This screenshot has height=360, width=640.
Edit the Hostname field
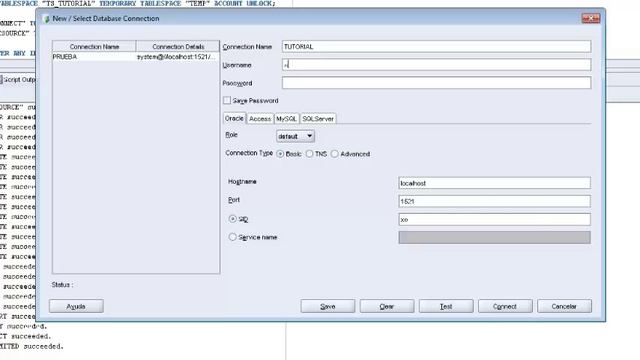[494, 183]
